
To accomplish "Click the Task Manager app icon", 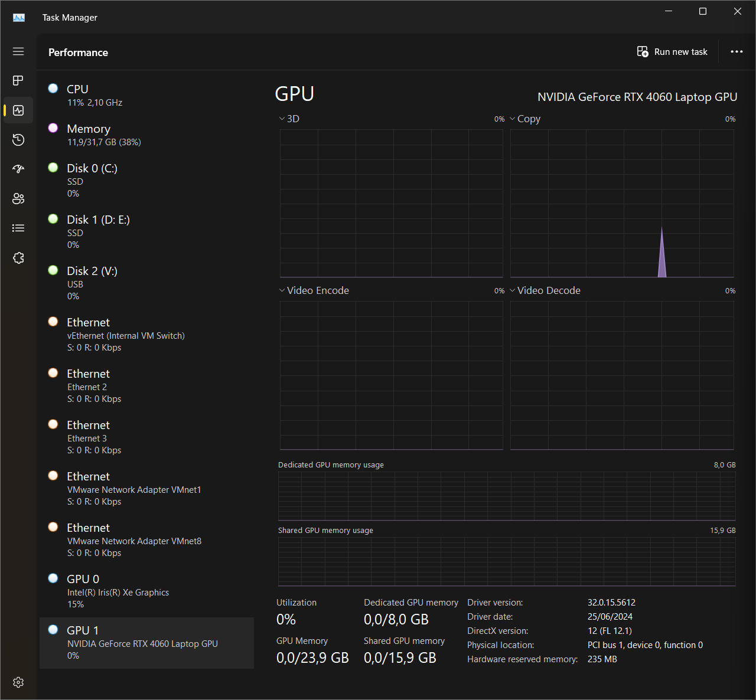I will (19, 18).
